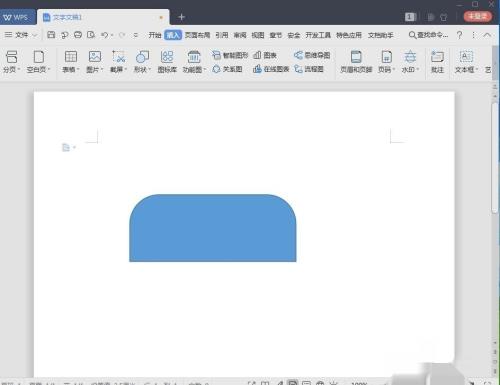Open the more options vertical dots
Image resolution: width=500 pixels, height=385 pixels.
(x=473, y=35)
